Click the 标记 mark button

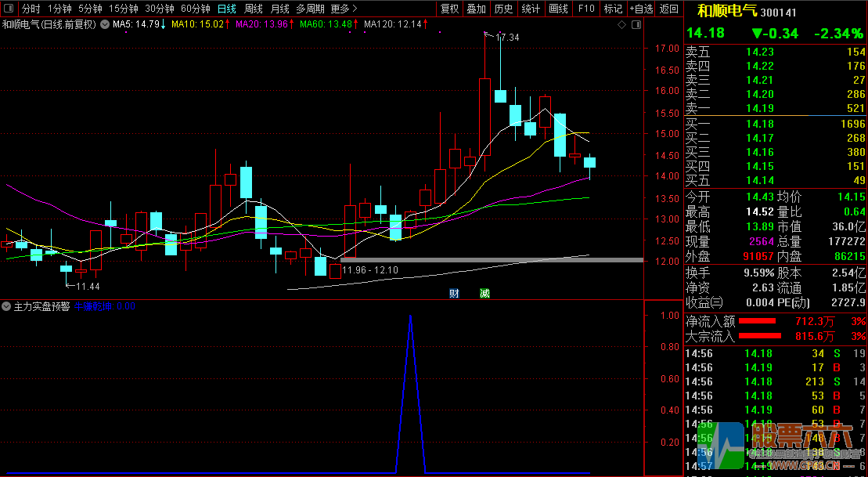613,9
